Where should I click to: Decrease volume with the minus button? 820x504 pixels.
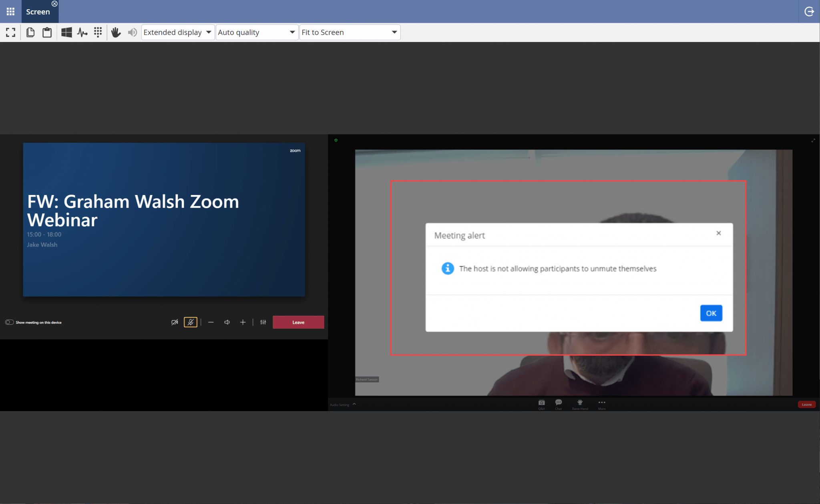click(x=211, y=322)
